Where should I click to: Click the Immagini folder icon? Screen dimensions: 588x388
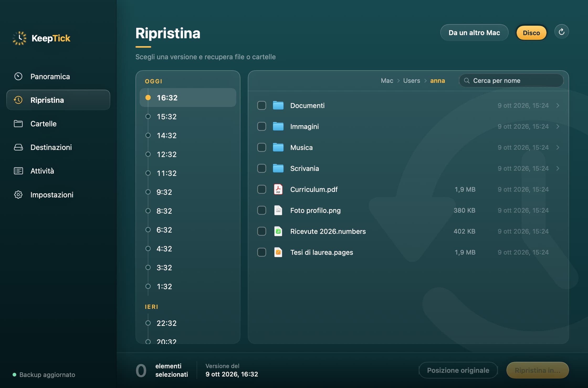pyautogui.click(x=278, y=126)
